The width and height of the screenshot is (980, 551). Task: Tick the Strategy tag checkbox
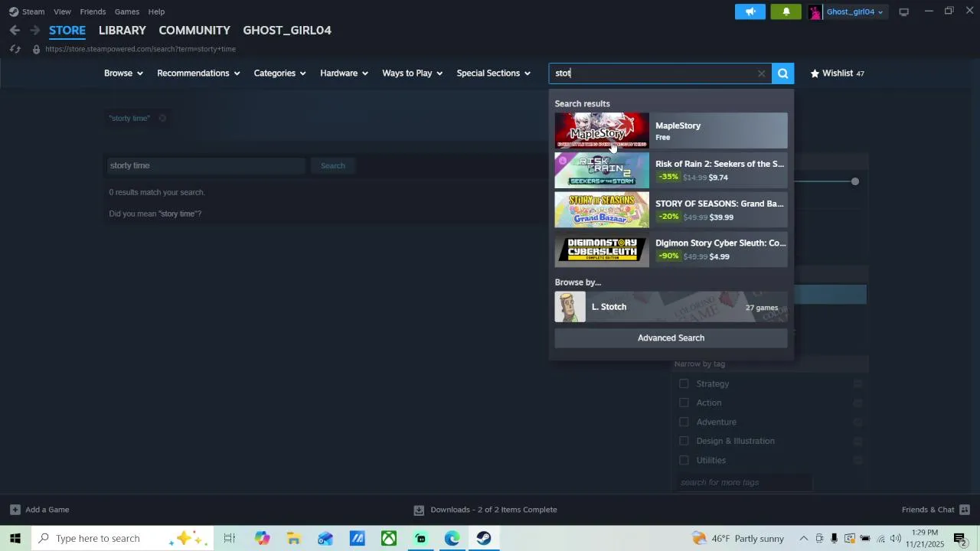(684, 383)
